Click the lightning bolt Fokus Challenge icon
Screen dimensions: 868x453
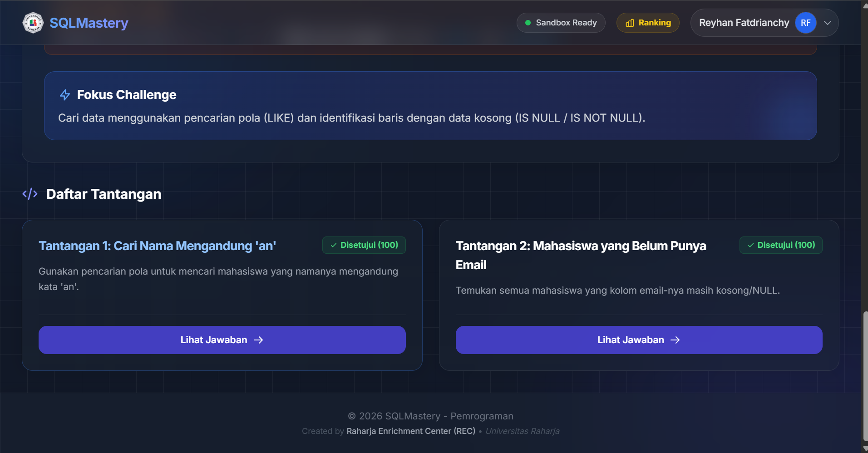point(65,95)
